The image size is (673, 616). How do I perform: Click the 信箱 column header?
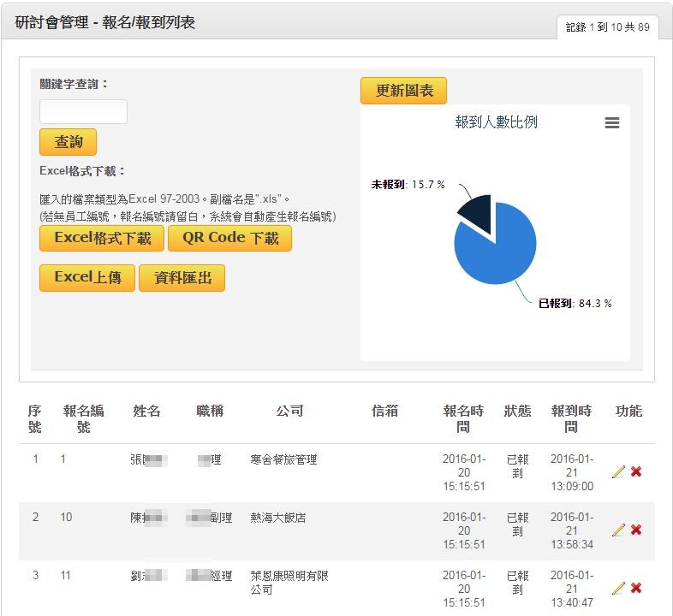click(384, 411)
